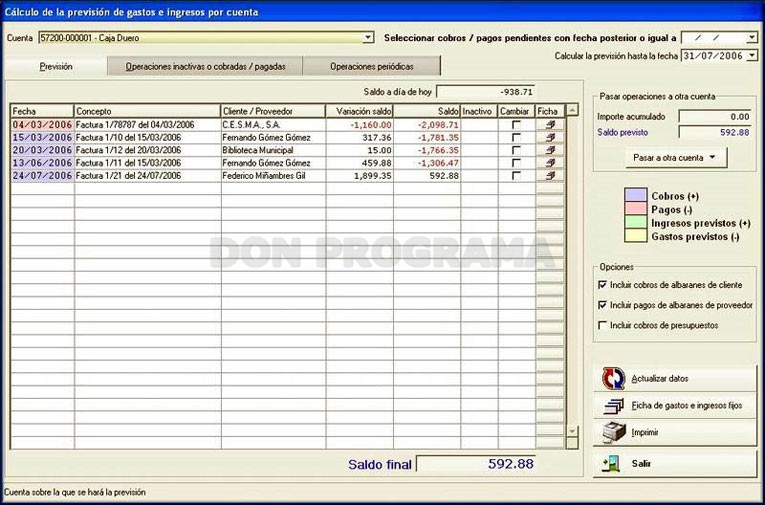The height and width of the screenshot is (505, 765).
Task: Open the forecast end date 31/07/2006 dropdown
Action: 752,56
